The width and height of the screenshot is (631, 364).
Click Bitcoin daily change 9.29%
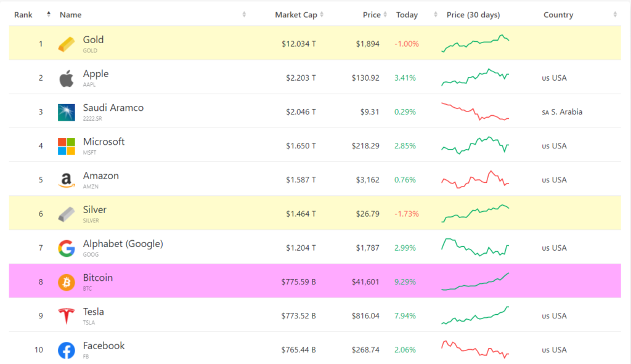[x=405, y=282]
